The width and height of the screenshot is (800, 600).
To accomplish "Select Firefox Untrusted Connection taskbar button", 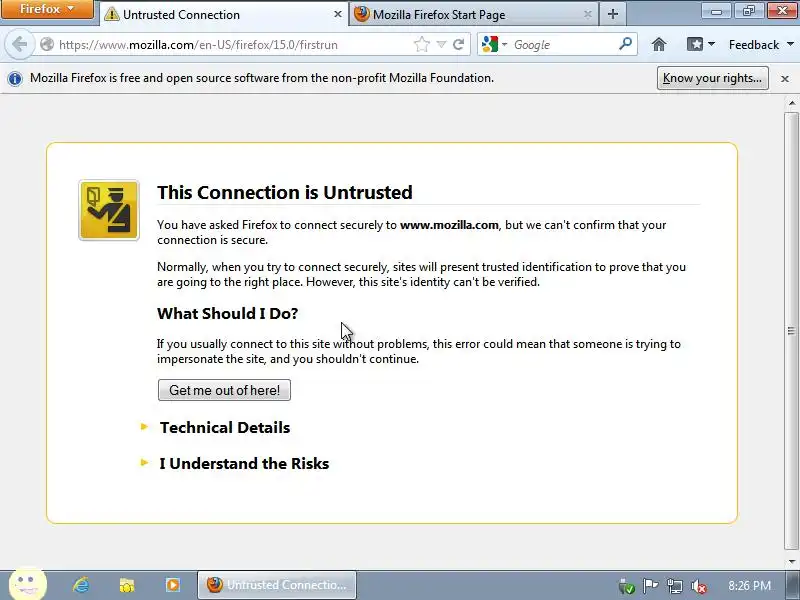I will 277,585.
